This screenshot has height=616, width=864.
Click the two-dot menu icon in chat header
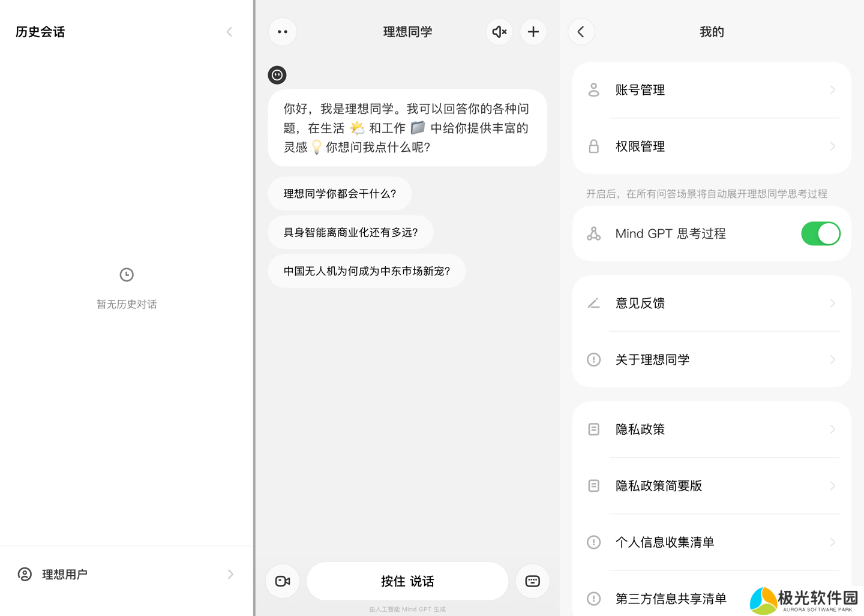tap(283, 32)
